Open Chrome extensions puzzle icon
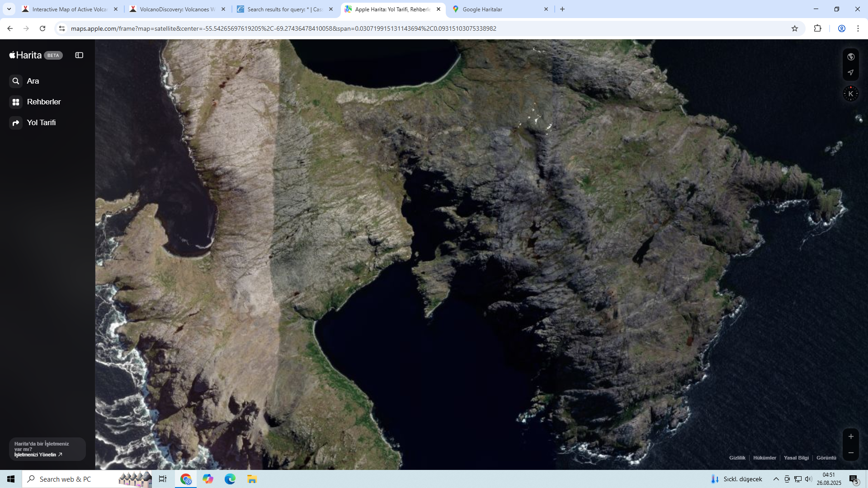 [x=817, y=28]
